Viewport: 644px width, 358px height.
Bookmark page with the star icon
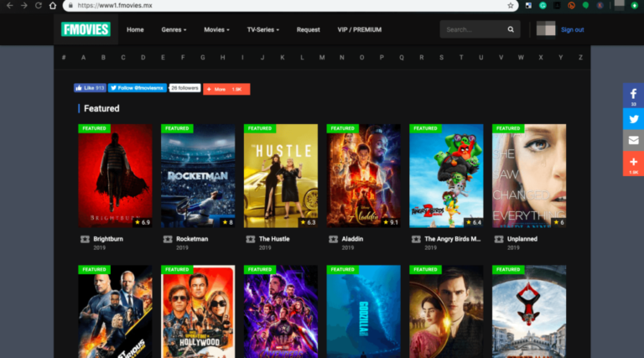click(x=511, y=5)
